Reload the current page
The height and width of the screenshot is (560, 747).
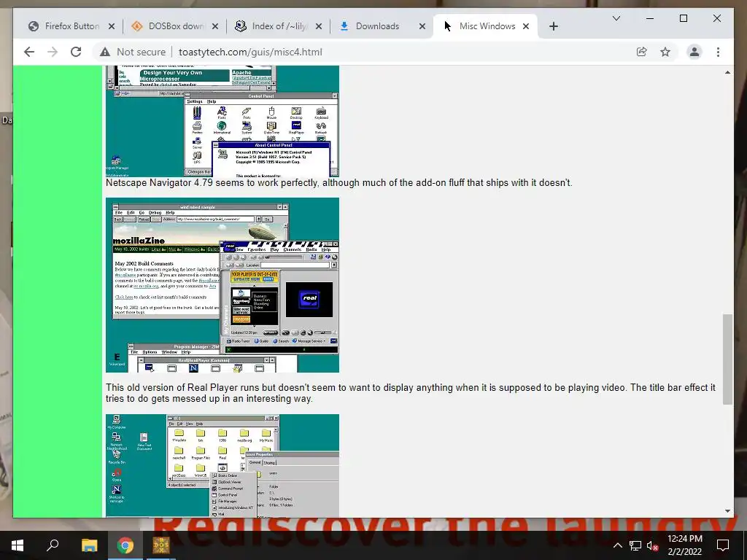[76, 52]
